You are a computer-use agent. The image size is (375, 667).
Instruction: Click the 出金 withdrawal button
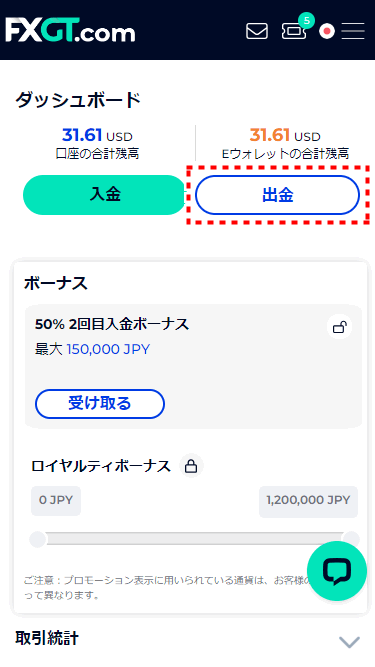click(x=278, y=195)
